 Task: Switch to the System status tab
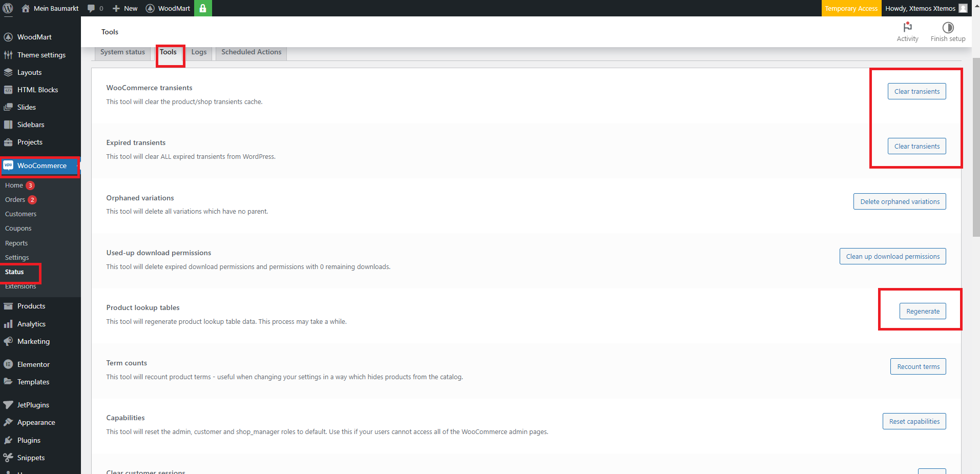pos(122,52)
